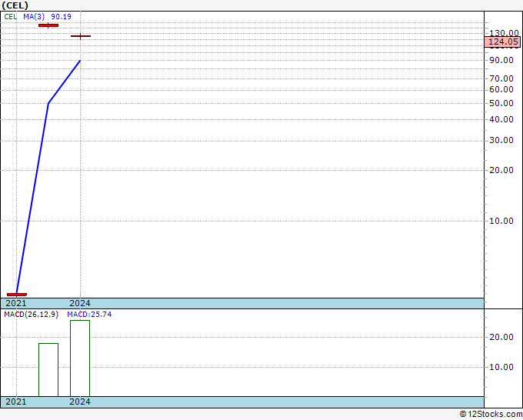
Task: Click the red candlestick at the bottom near 2021
Action: point(17,295)
